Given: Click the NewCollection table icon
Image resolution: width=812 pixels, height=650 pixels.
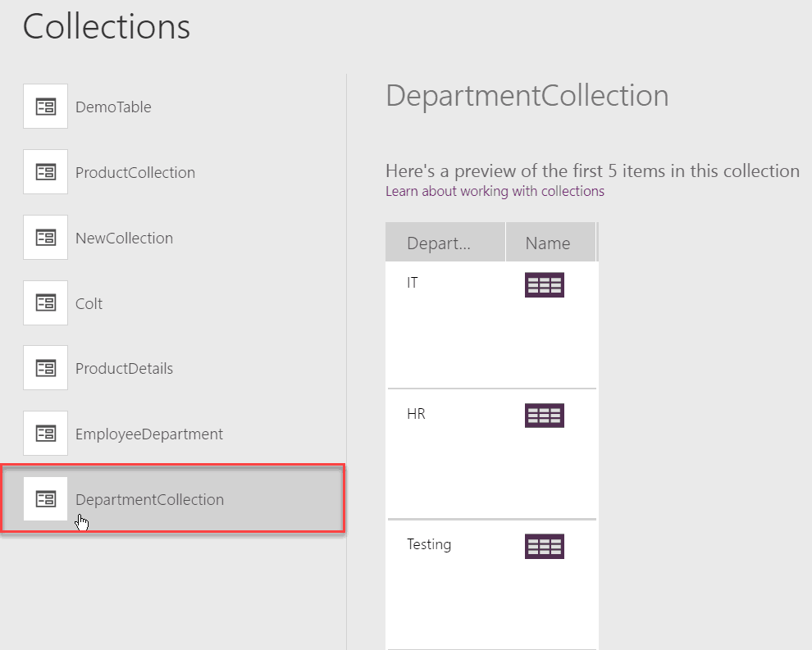Looking at the screenshot, I should [45, 237].
